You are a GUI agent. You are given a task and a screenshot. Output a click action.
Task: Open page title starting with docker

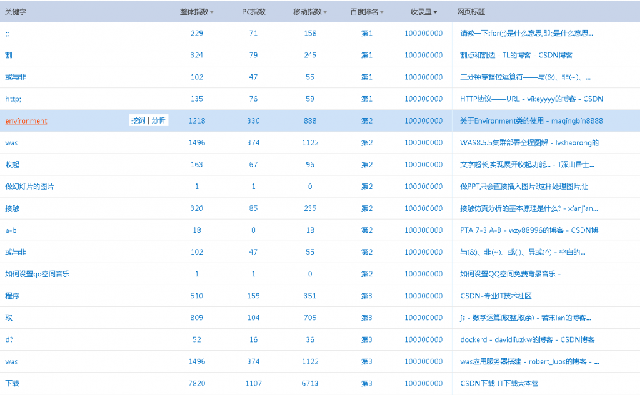527,340
